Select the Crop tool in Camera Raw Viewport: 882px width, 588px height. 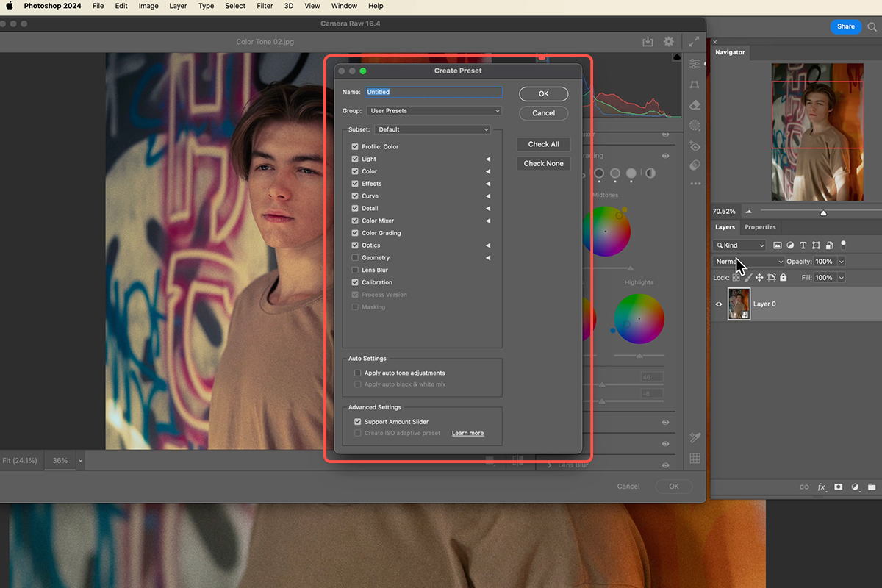pyautogui.click(x=694, y=85)
